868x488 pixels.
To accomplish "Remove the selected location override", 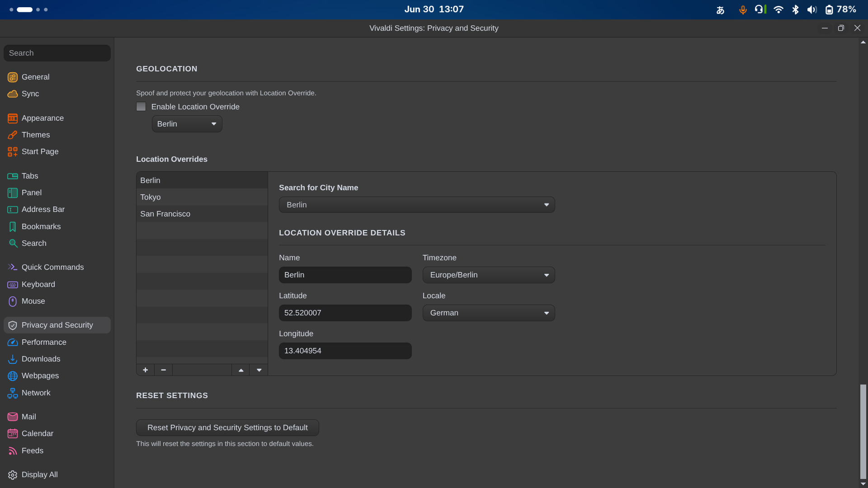I will 163,370.
